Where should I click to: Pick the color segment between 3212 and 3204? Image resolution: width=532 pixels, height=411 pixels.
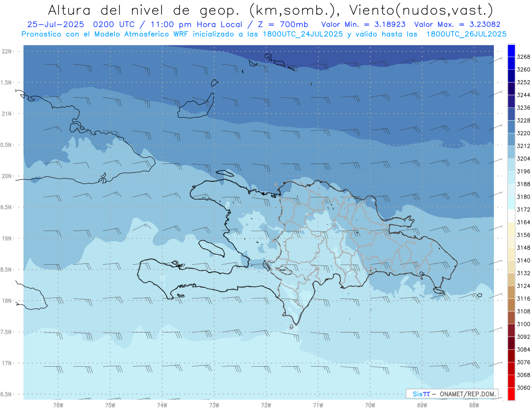pos(511,152)
